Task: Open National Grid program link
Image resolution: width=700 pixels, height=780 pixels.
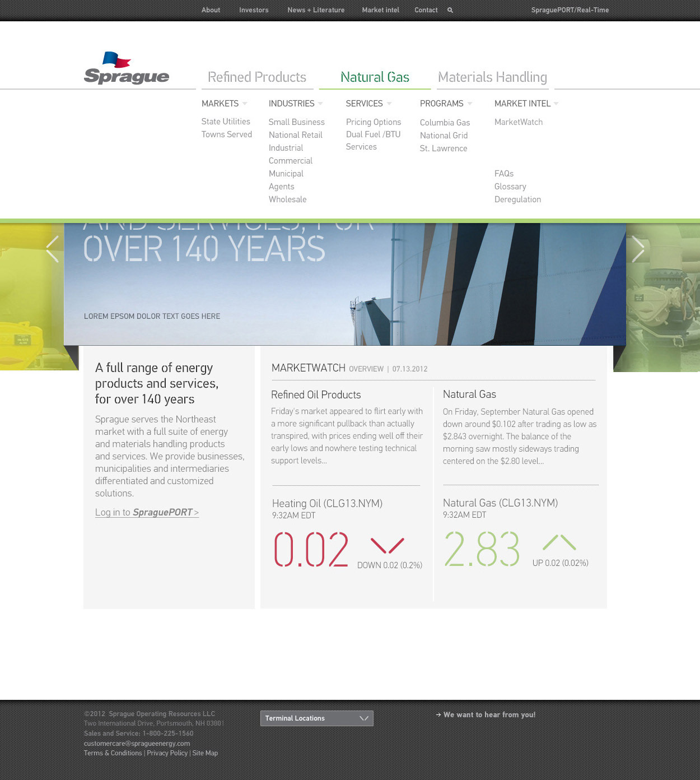Action: [x=444, y=136]
